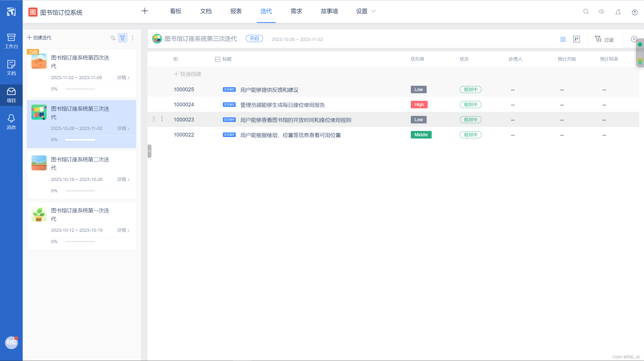Open the announcements speaker icon
The width and height of the screenshot is (644, 361).
point(601,12)
